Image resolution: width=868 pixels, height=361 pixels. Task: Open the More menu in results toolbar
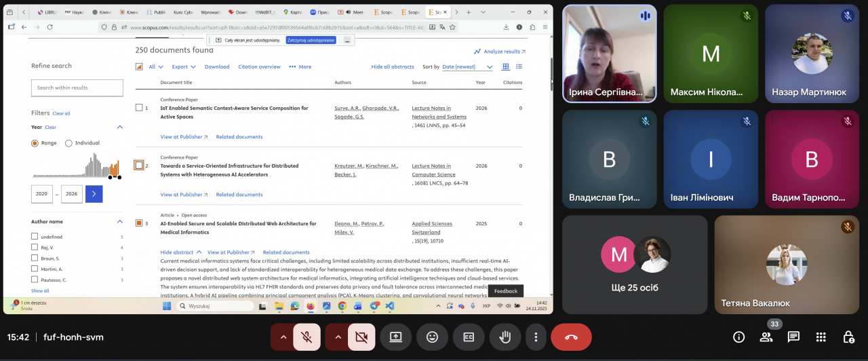(300, 67)
